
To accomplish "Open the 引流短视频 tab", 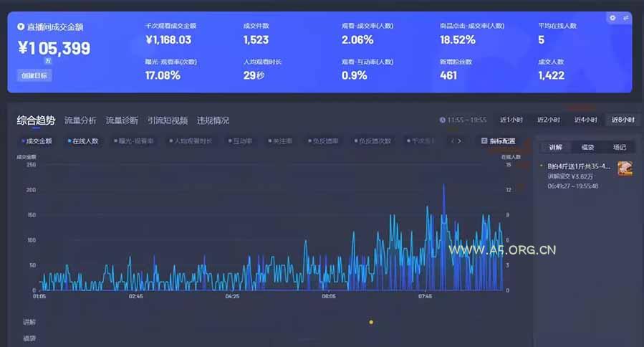I will click(168, 120).
